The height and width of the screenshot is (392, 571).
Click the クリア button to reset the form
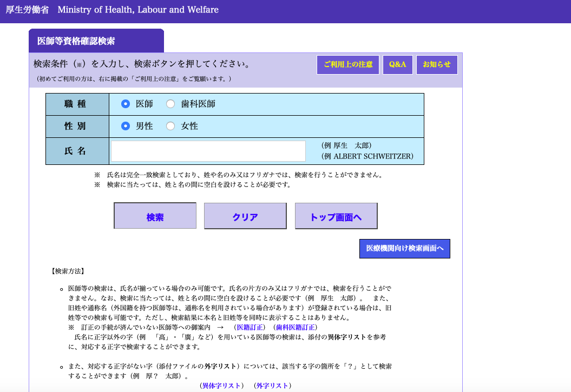pyautogui.click(x=245, y=217)
